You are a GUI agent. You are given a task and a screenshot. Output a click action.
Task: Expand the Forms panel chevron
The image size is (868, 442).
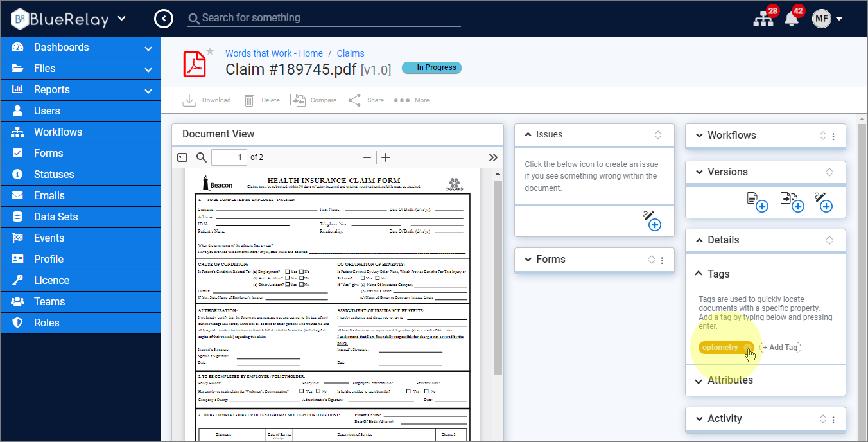pos(528,260)
